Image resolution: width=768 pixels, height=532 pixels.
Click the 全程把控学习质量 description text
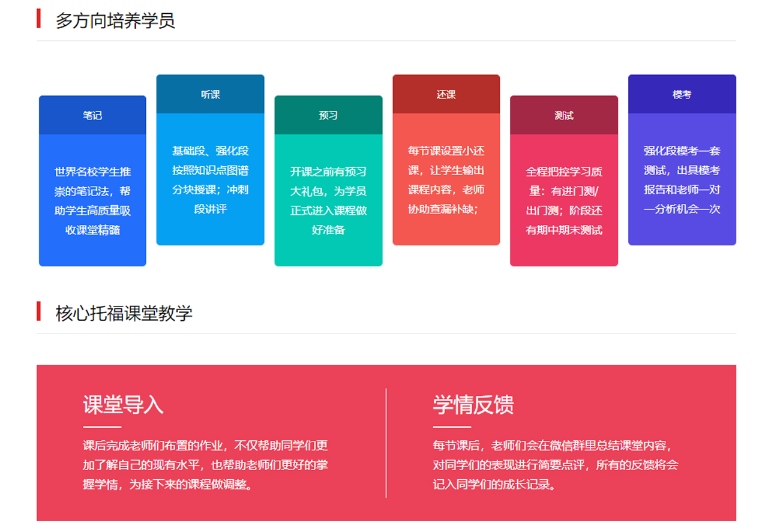click(x=564, y=201)
